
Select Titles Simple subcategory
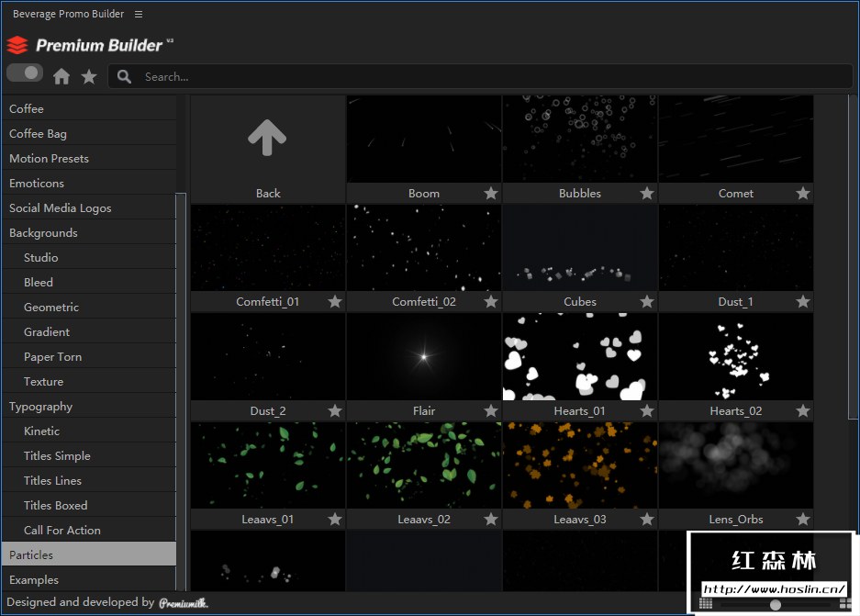click(x=89, y=456)
